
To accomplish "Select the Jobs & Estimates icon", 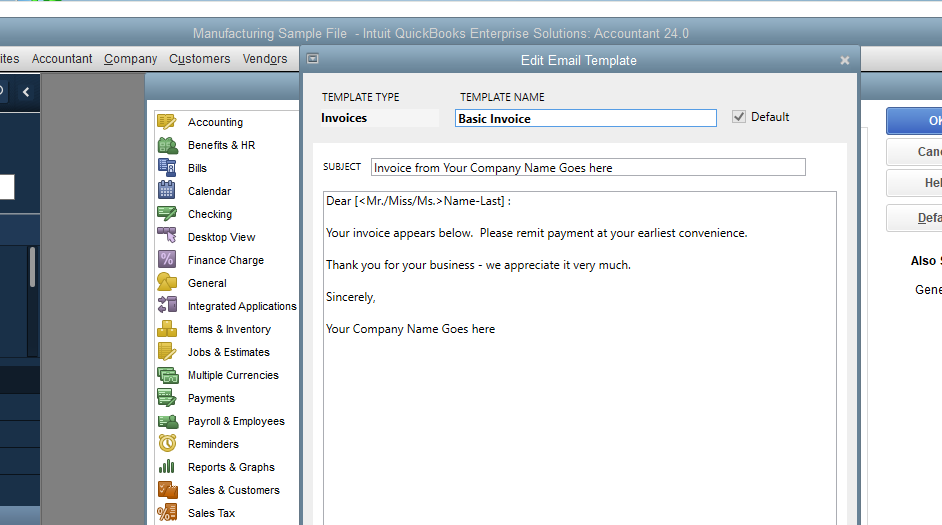I will pyautogui.click(x=167, y=351).
